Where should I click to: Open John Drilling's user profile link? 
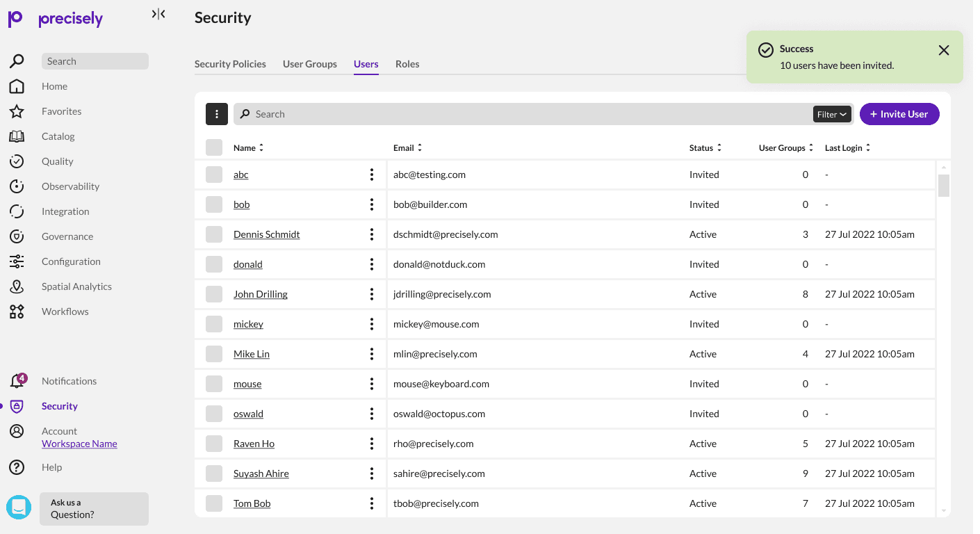click(261, 294)
